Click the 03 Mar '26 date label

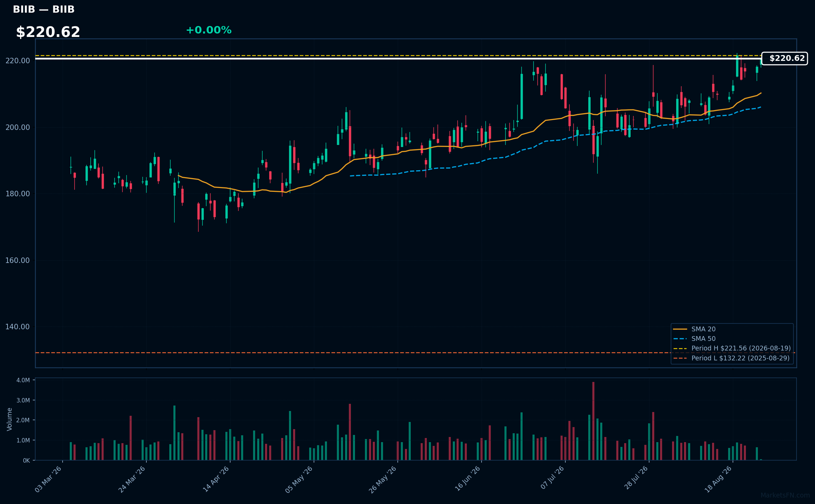click(x=48, y=479)
